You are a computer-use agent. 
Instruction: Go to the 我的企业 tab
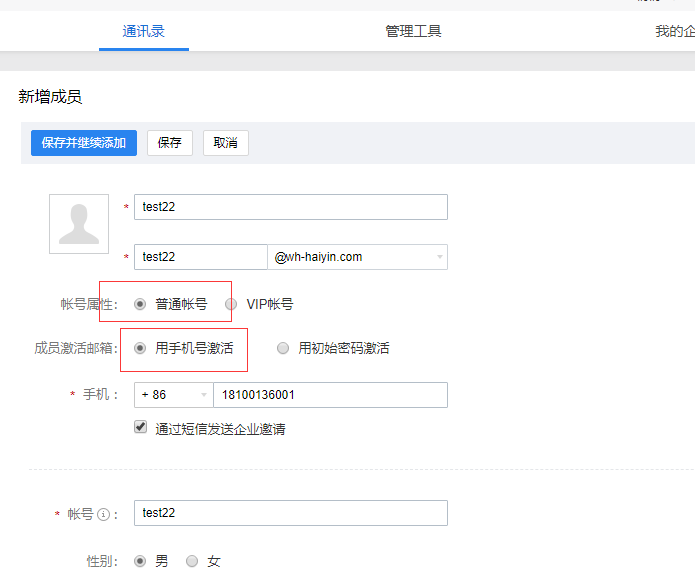(674, 31)
